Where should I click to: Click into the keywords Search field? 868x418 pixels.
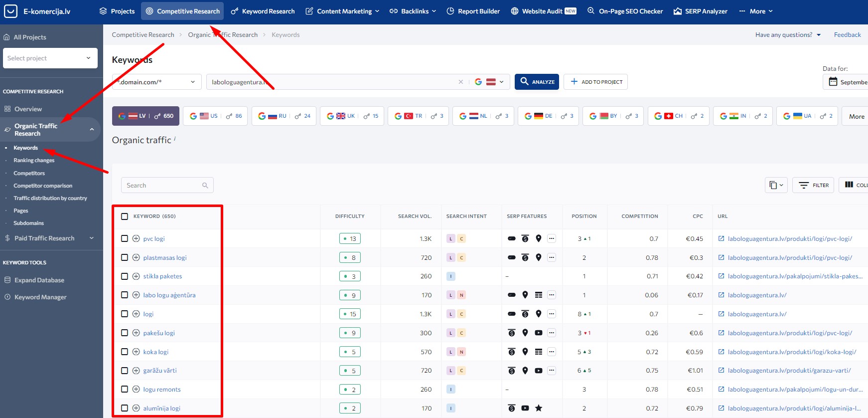point(162,186)
